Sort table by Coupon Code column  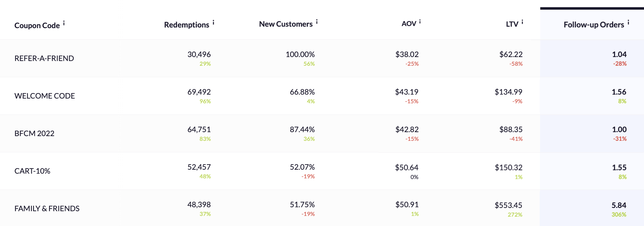[37, 26]
